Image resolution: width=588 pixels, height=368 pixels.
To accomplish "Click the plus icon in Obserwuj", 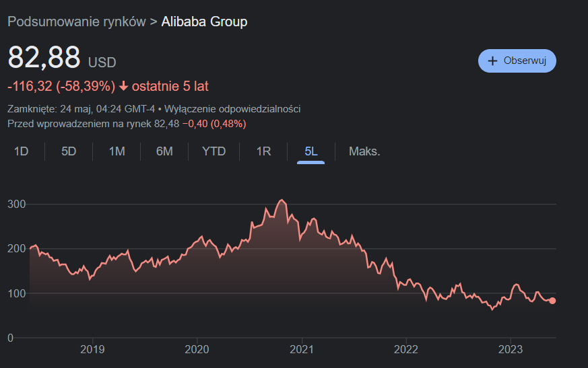I will click(x=492, y=61).
